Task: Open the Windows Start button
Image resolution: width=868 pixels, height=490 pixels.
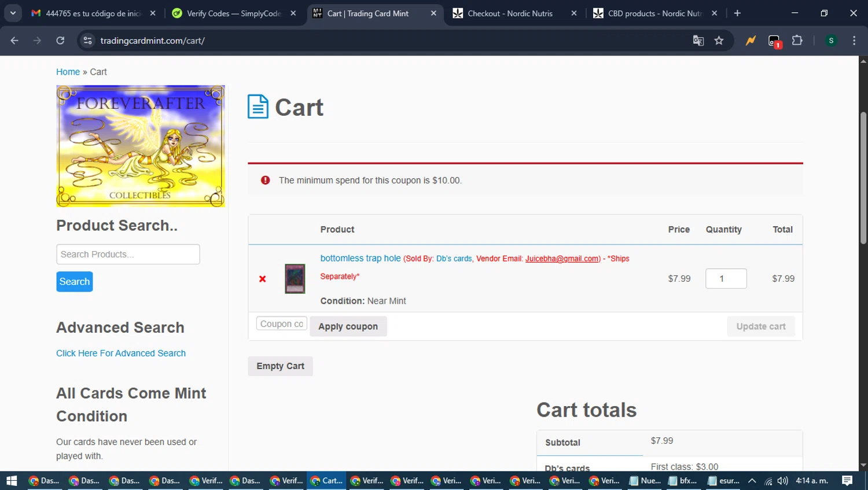Action: 12,481
